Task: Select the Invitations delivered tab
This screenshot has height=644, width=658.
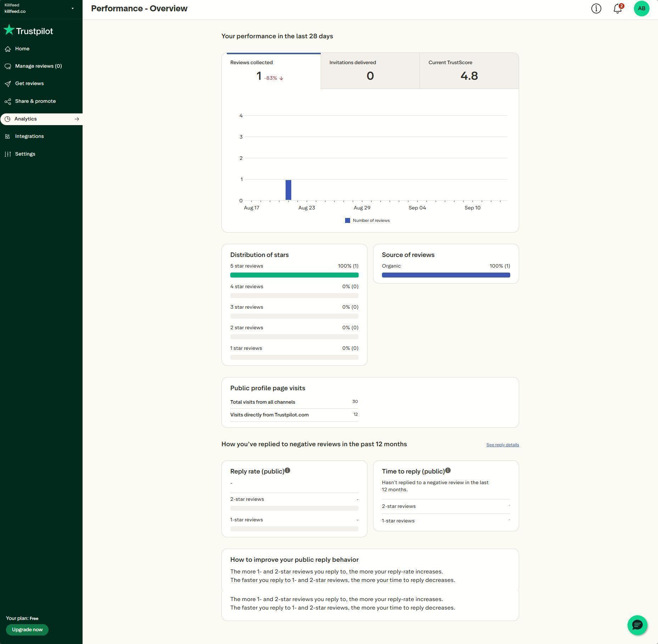Action: pyautogui.click(x=370, y=71)
